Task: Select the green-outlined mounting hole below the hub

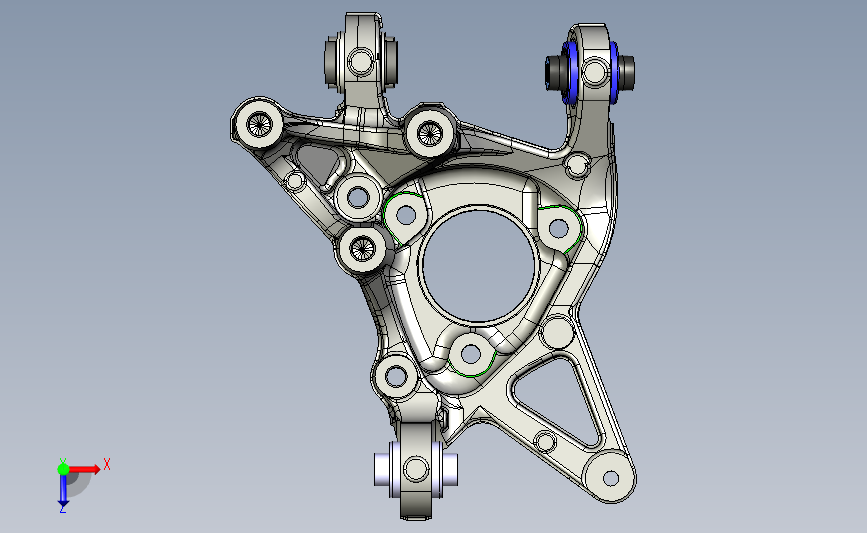Action: 471,354
